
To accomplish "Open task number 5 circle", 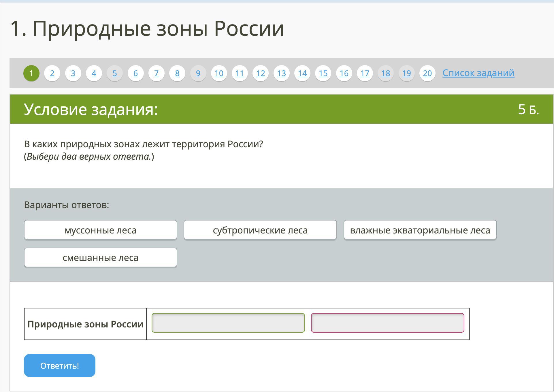I will coord(115,73).
